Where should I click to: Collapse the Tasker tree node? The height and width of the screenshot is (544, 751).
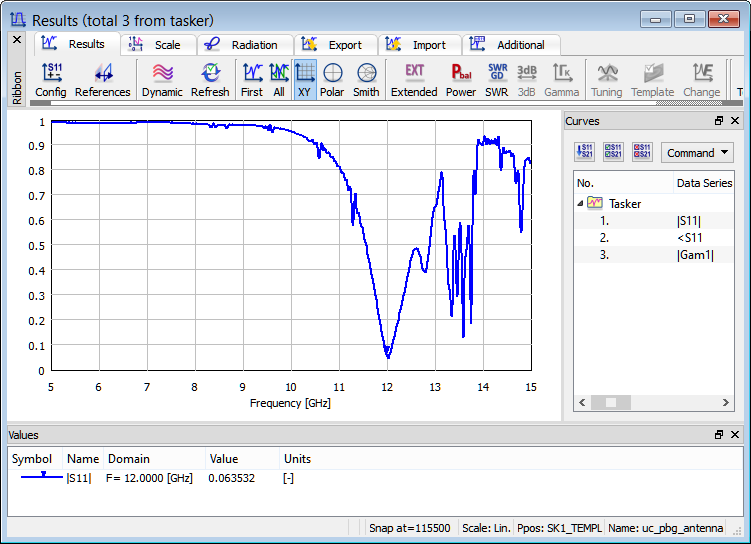(x=582, y=203)
